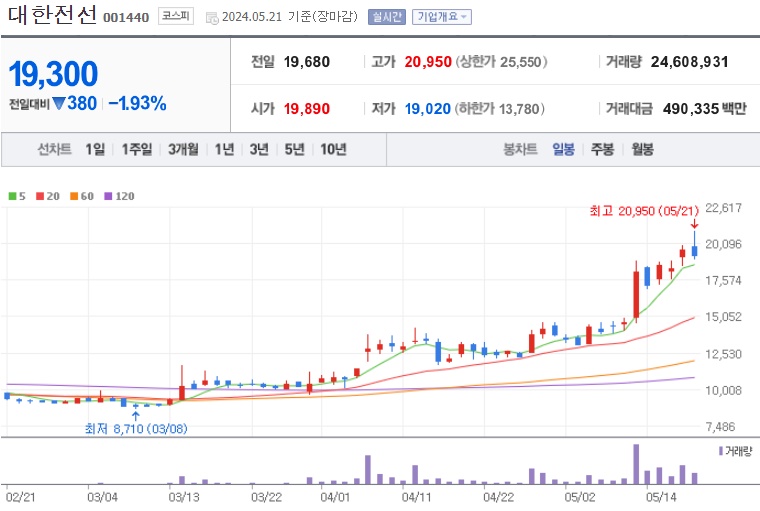Click the 고가 value 20,950
The height and width of the screenshot is (511, 760).
[428, 62]
